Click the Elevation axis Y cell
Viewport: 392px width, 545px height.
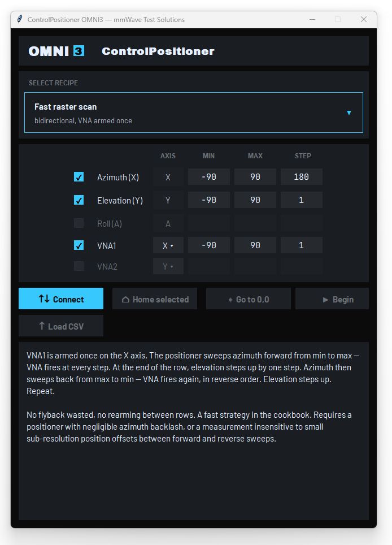(168, 200)
